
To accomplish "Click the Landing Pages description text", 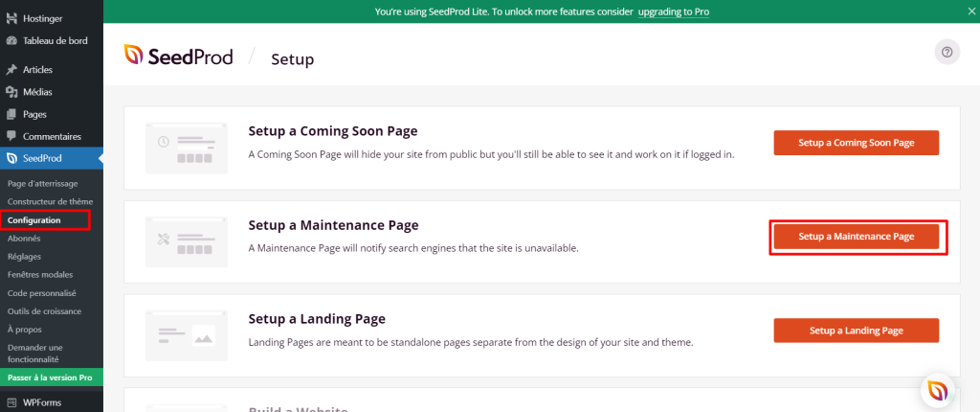I will (471, 342).
